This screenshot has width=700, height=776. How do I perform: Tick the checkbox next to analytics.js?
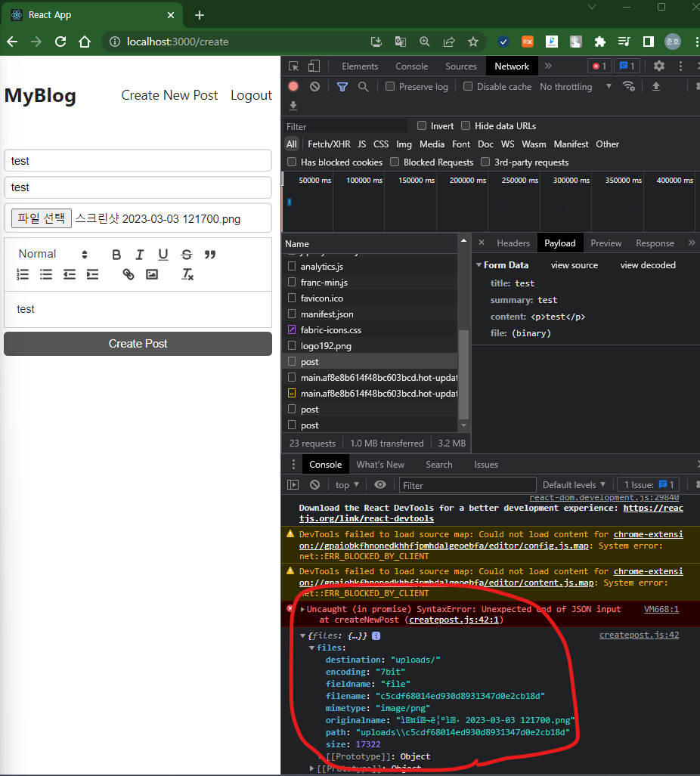click(x=292, y=266)
